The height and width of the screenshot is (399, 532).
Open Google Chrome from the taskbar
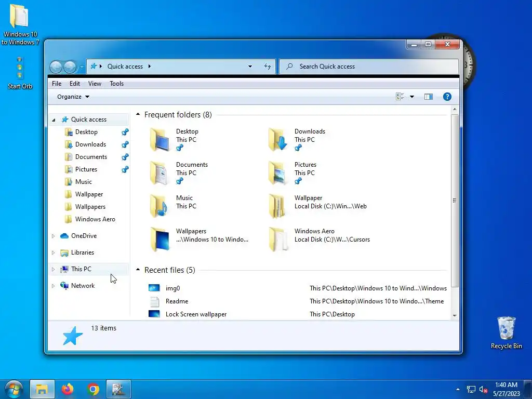(93, 389)
